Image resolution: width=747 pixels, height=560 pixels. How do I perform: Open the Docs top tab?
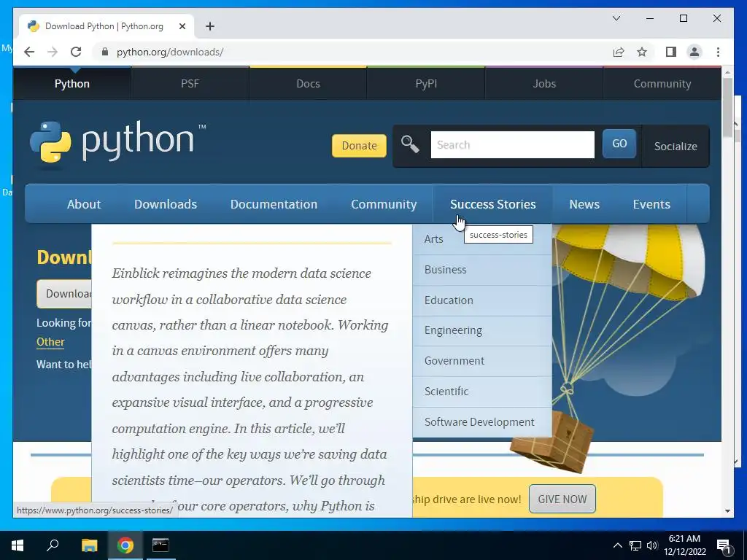[x=309, y=84]
